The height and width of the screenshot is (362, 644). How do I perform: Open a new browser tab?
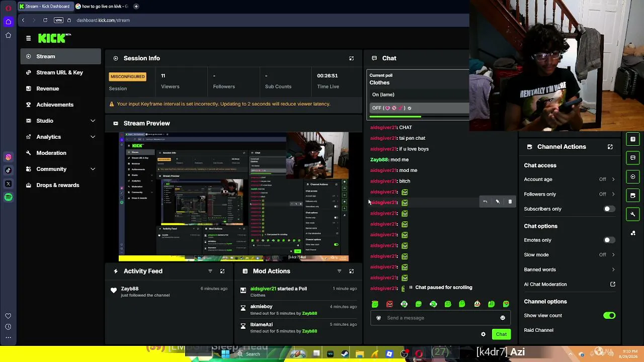pos(136,7)
